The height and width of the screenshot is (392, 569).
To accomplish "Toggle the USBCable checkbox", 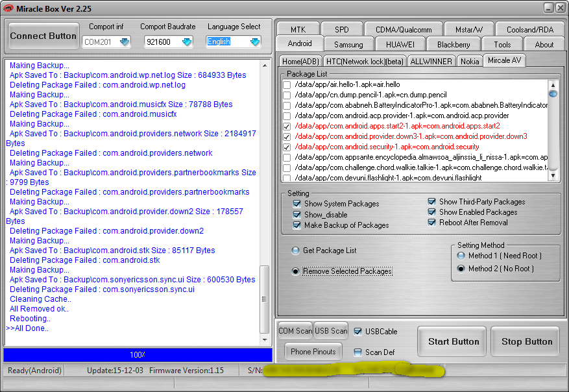I will coord(357,332).
